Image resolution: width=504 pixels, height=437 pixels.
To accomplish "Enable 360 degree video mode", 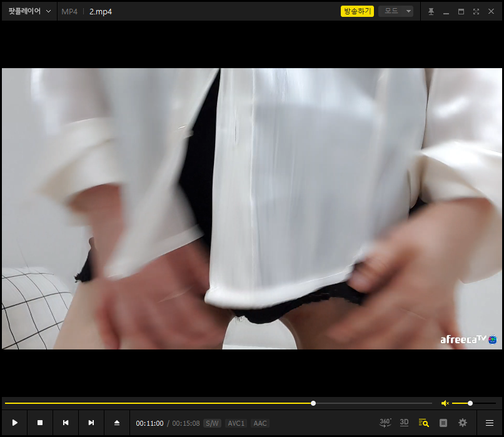I will tap(385, 423).
